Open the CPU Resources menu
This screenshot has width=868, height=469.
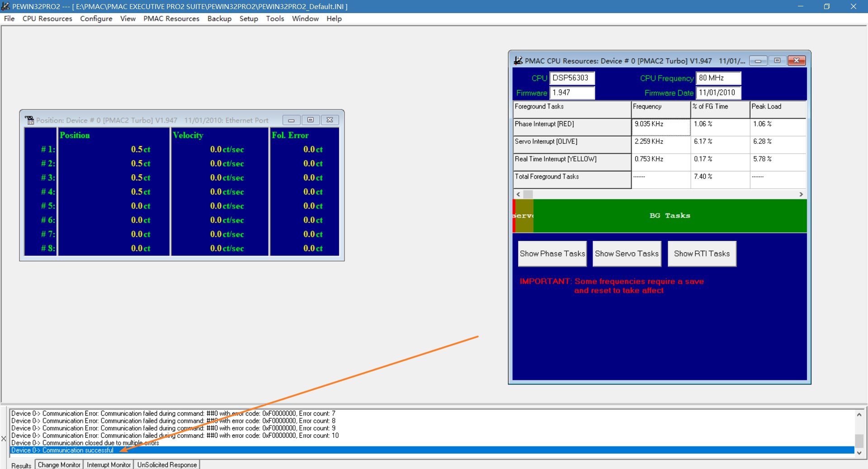[47, 19]
